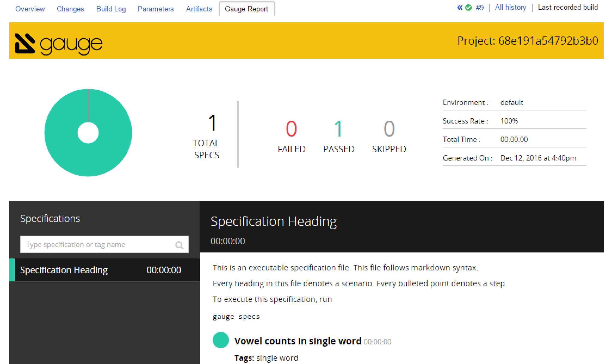
Task: Open the All history link
Action: pyautogui.click(x=510, y=7)
